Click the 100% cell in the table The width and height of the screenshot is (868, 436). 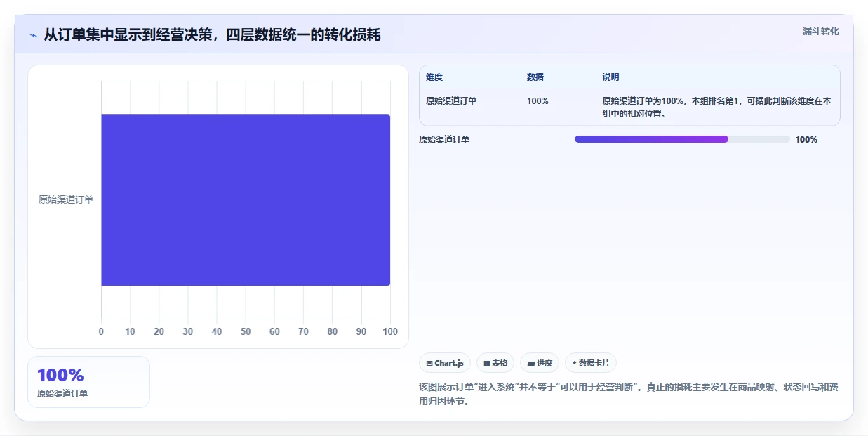tap(538, 101)
